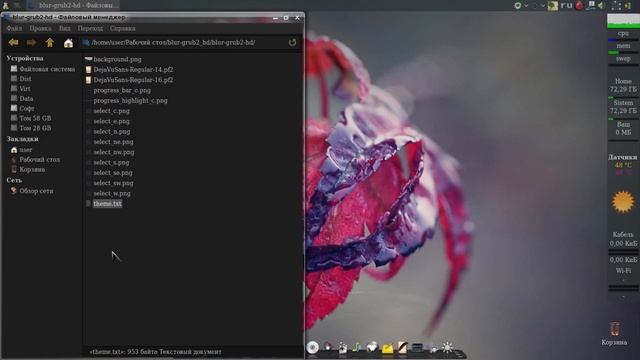
Task: Click the green circle tray icon
Action: click(x=518, y=5)
